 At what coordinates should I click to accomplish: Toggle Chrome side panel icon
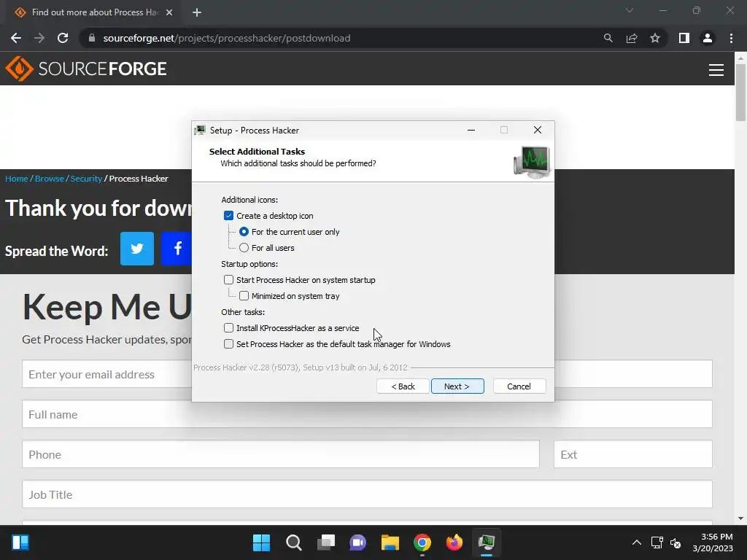(x=684, y=38)
